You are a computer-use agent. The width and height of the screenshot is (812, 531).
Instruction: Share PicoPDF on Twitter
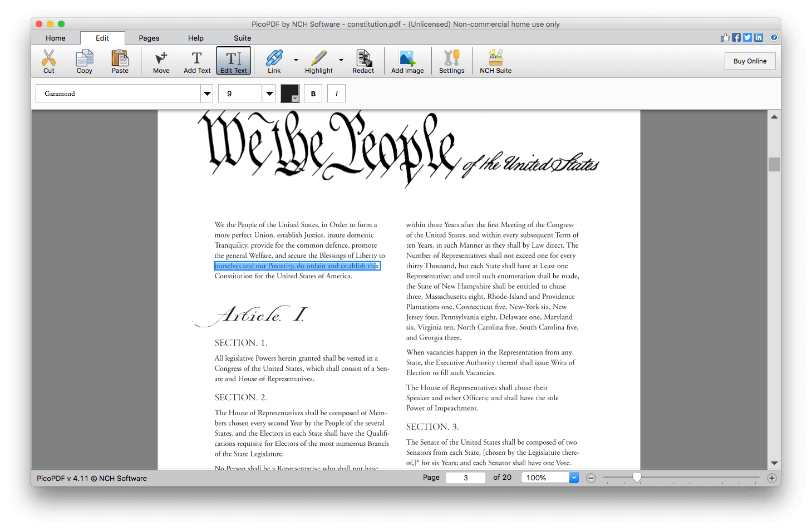(x=747, y=37)
